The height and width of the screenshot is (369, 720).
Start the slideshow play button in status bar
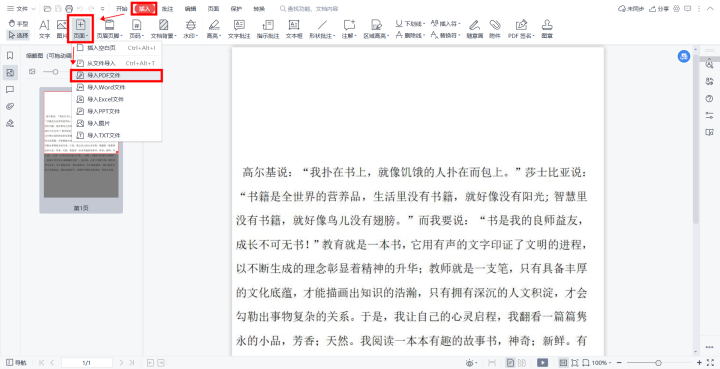pyautogui.click(x=543, y=363)
